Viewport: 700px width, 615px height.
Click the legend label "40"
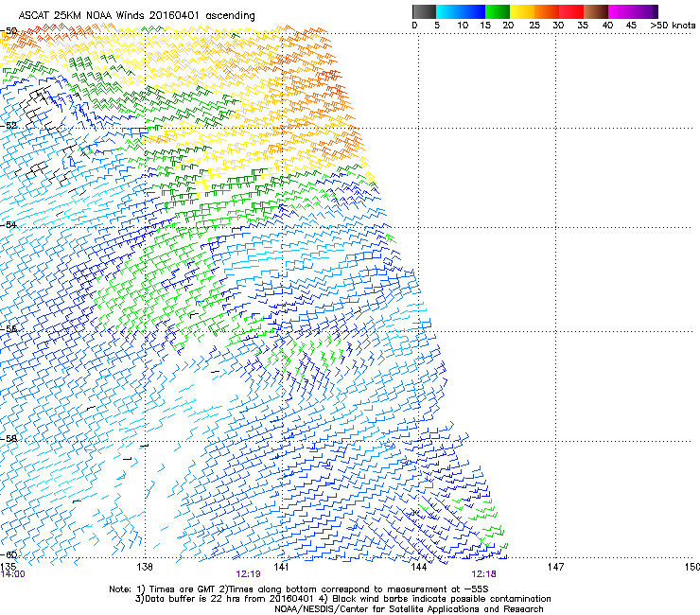click(x=607, y=26)
